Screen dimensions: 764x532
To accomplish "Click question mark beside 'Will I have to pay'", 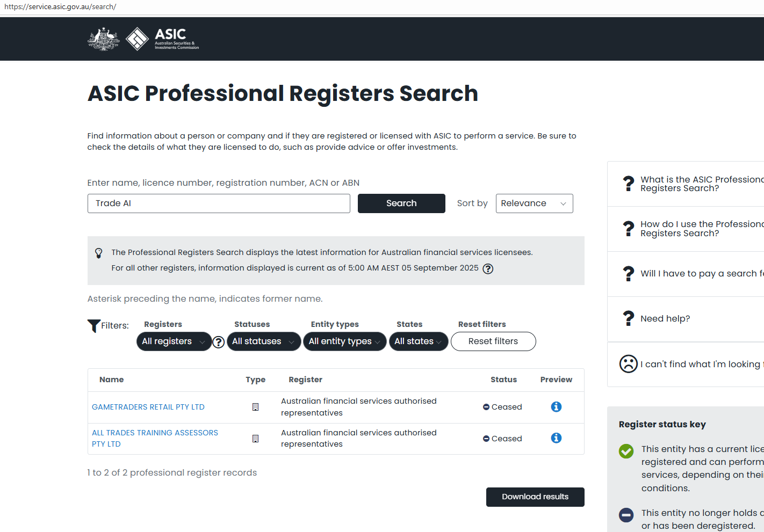I will pos(629,274).
